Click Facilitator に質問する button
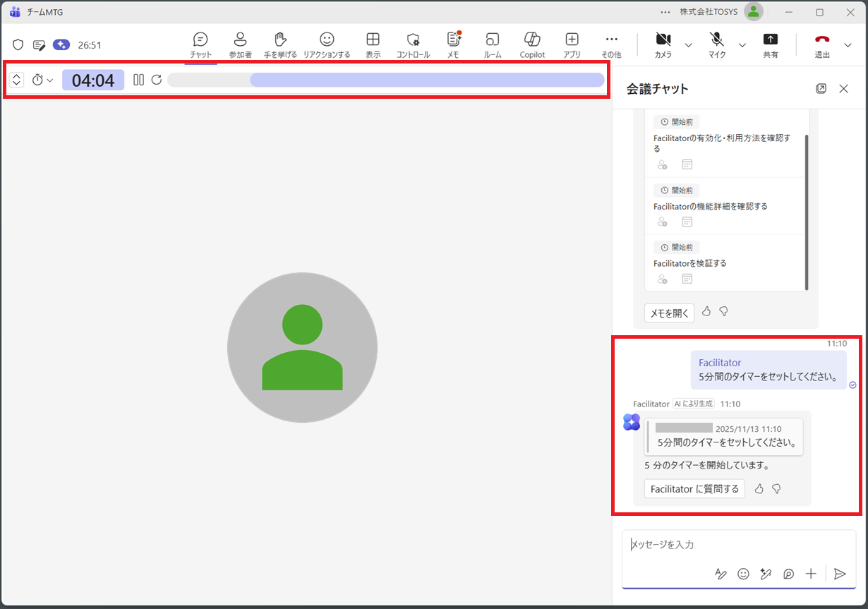 click(694, 489)
